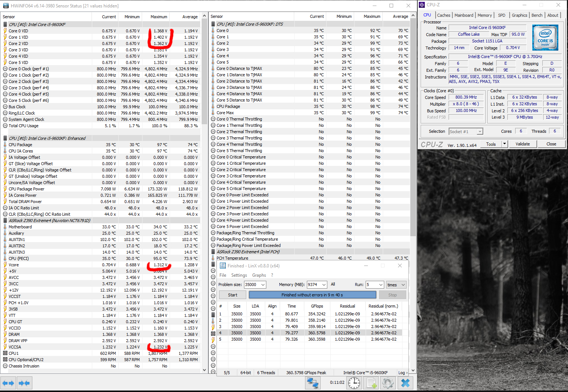Switch to the Mainboard tab in CPU-Z
Screen dimensions: 568x392
click(x=464, y=15)
